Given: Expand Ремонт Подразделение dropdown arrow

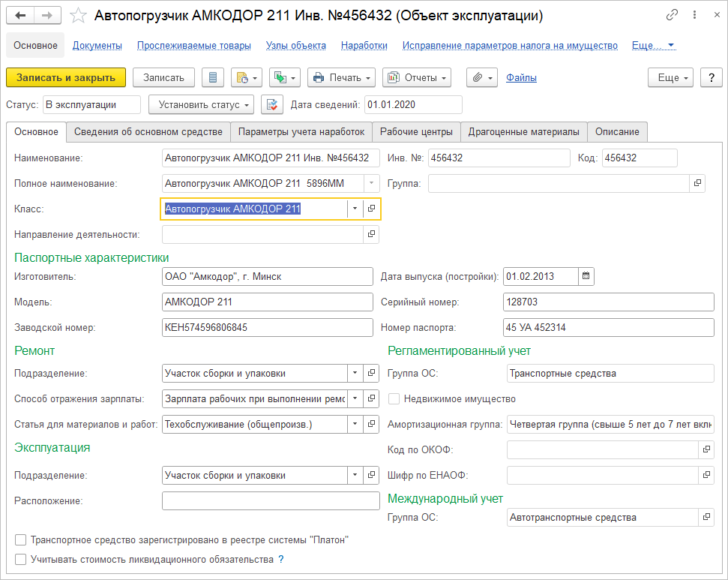Looking at the screenshot, I should point(355,373).
